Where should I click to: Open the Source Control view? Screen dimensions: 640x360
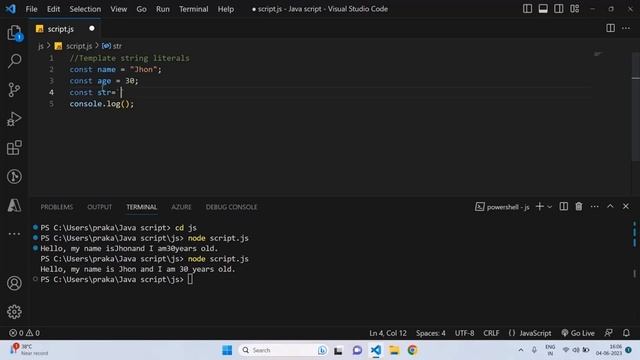(14, 90)
